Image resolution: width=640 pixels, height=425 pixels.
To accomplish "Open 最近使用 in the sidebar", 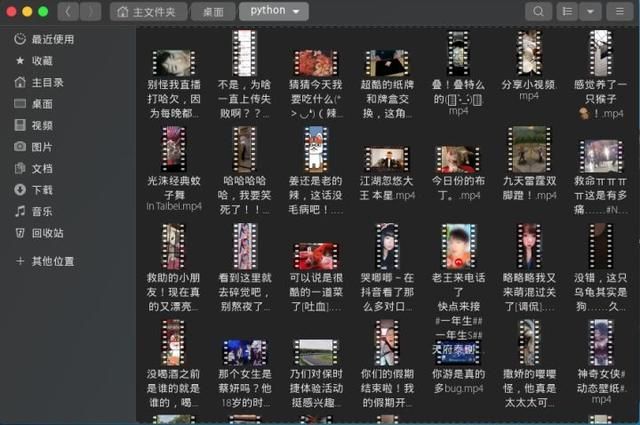I will (x=53, y=39).
